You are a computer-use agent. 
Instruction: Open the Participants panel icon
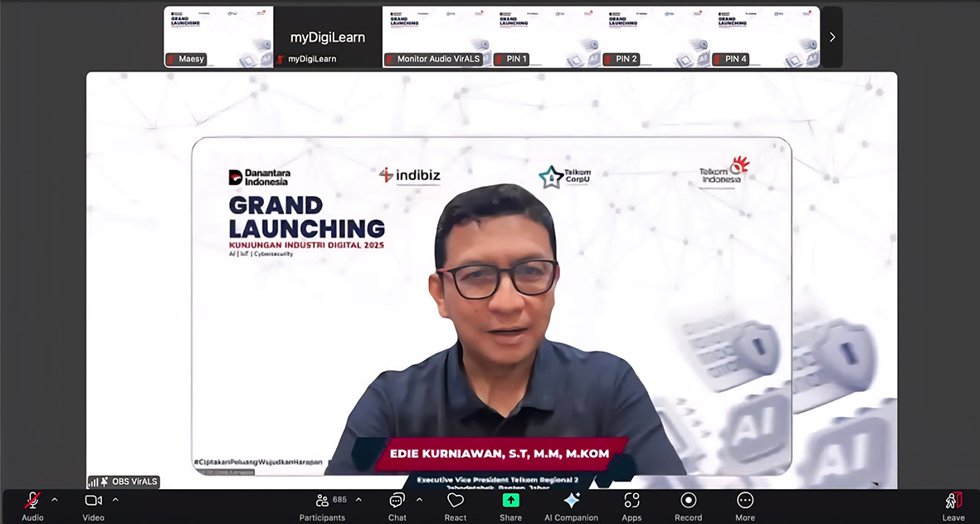tap(323, 500)
